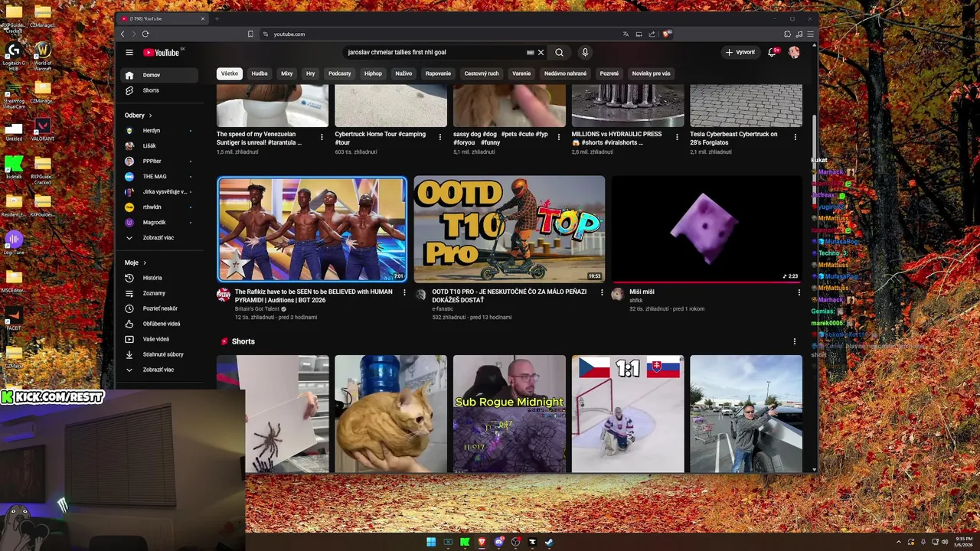Image resolution: width=980 pixels, height=551 pixels.
Task: Expand the Moje section header
Action: coord(136,262)
